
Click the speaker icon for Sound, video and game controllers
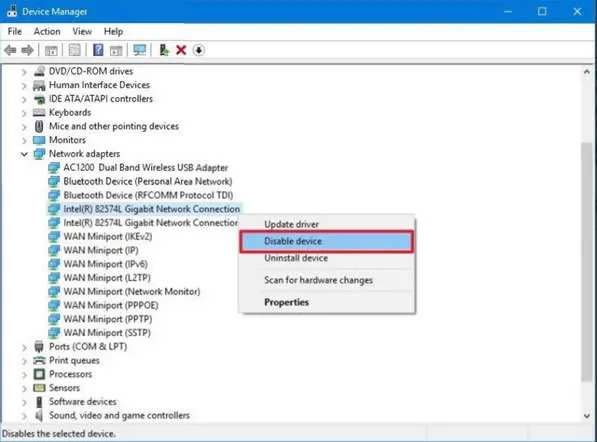[39, 415]
